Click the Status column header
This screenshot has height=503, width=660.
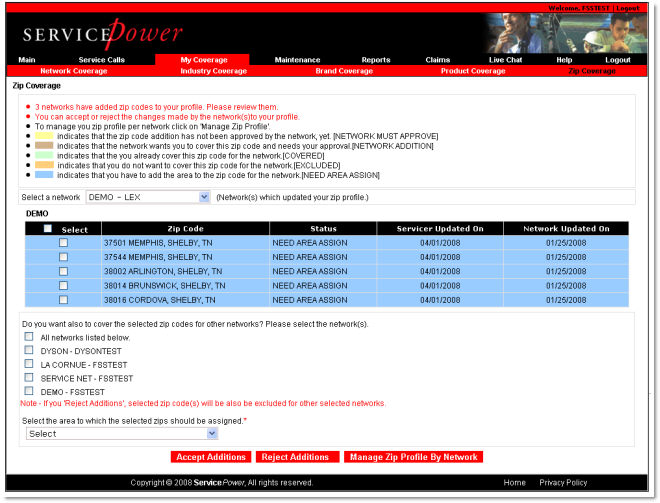click(323, 229)
